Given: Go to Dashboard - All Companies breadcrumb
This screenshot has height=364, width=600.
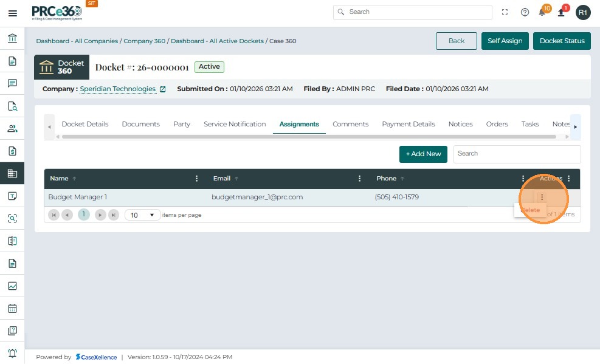Looking at the screenshot, I should (77, 41).
